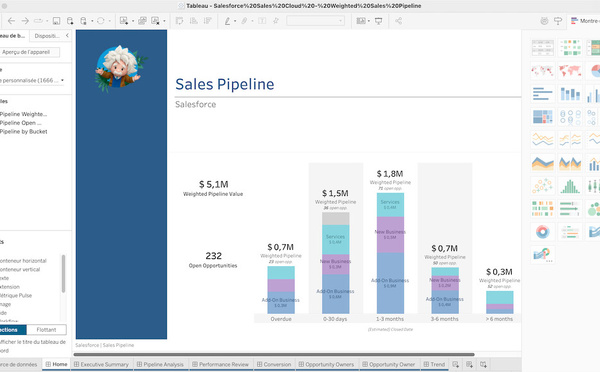Click the New story icon in tab bar

[483, 364]
